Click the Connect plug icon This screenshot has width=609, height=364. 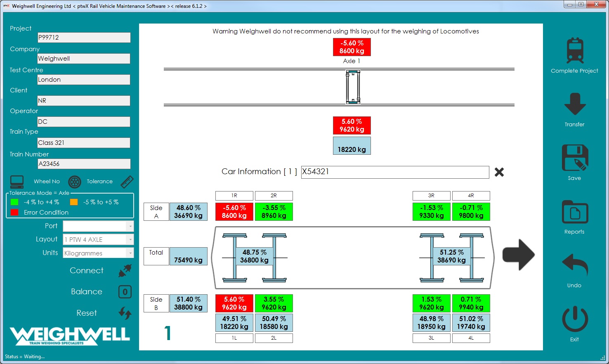tap(125, 271)
